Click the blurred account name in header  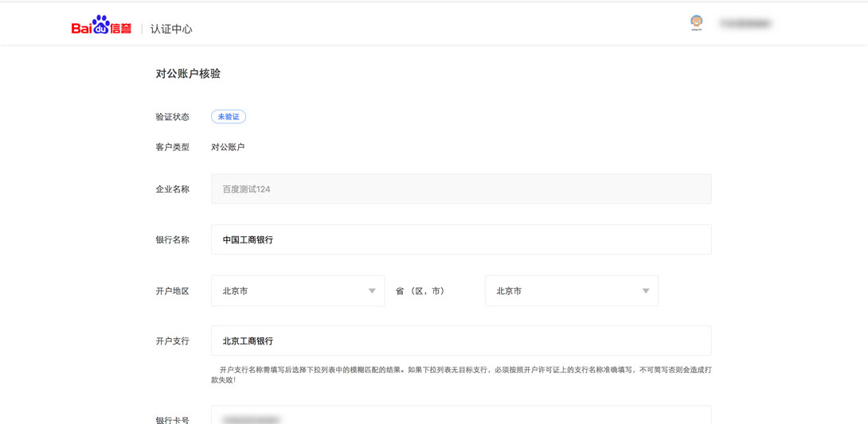pyautogui.click(x=745, y=24)
